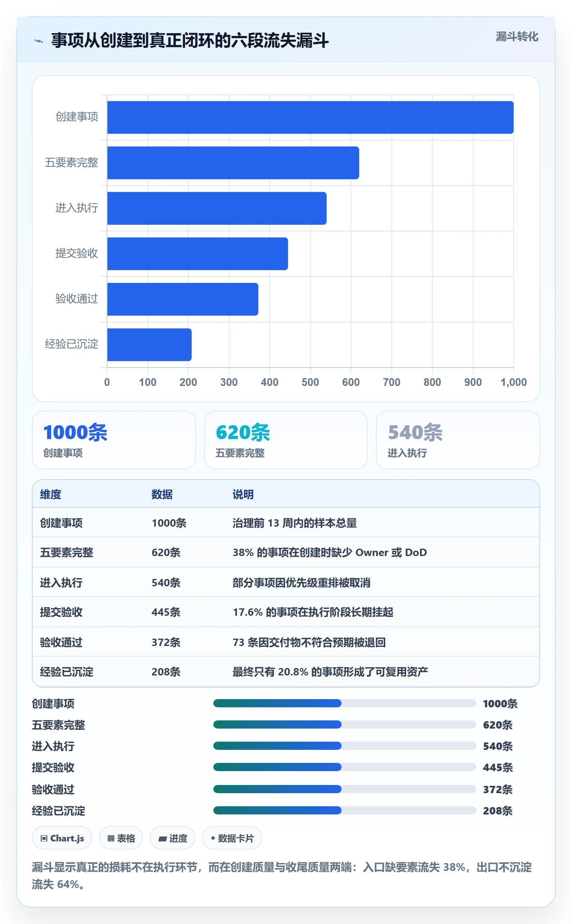Viewport: 572px width, 924px height.
Task: Click the cell 最终只有 20.8% 的事项形成了可复用资产
Action: point(330,672)
